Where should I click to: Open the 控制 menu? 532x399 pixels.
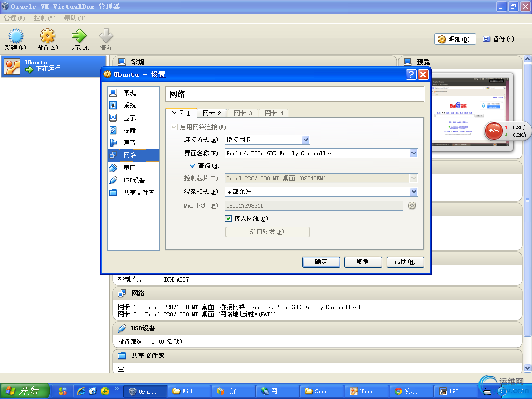(x=45, y=18)
